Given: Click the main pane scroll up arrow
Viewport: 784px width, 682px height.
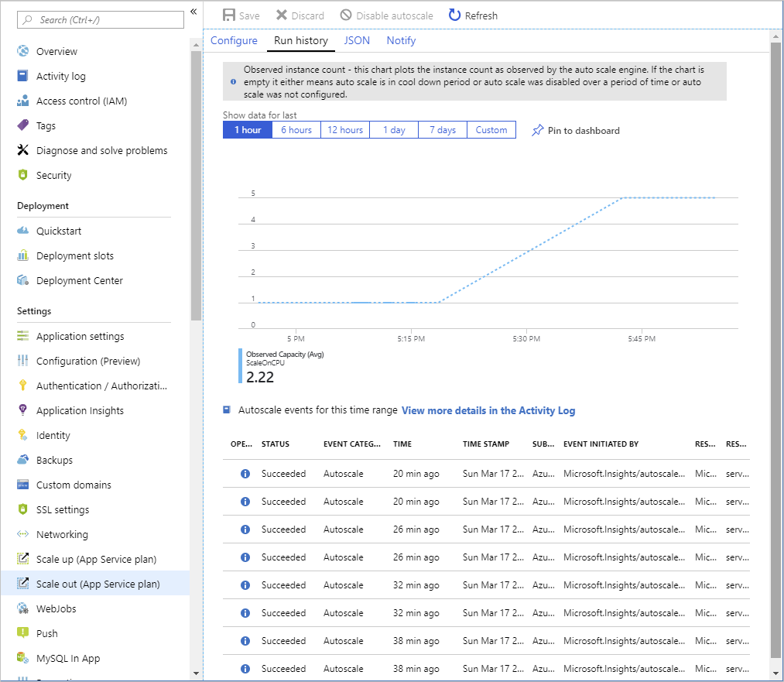Looking at the screenshot, I should pyautogui.click(x=776, y=36).
